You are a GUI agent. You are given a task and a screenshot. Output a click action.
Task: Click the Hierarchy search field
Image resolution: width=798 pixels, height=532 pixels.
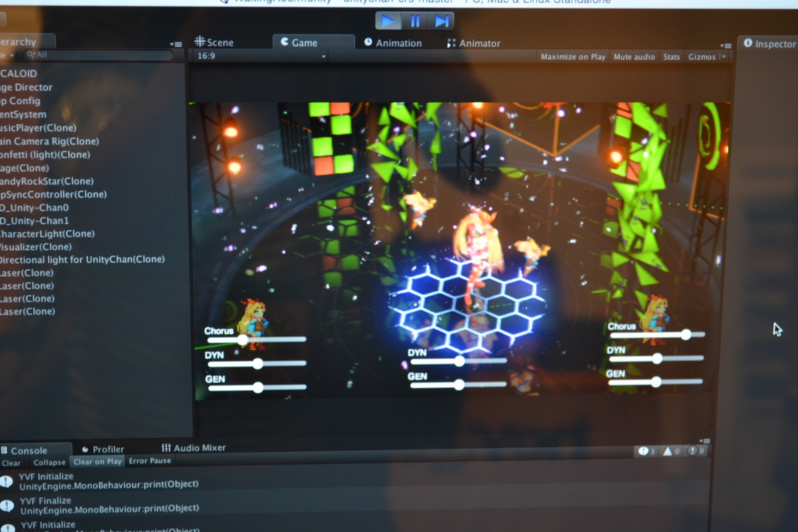[x=99, y=54]
